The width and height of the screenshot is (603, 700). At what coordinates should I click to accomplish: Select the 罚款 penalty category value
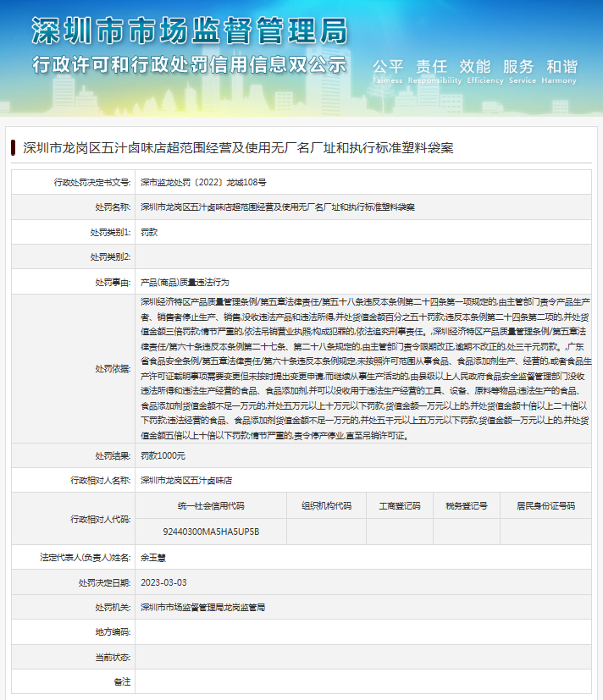149,232
